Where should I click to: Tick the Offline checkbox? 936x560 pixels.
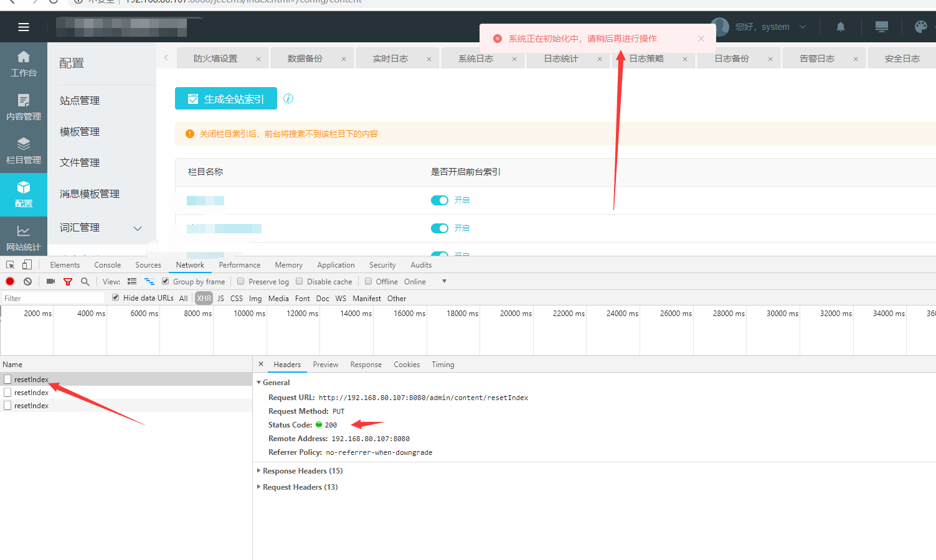(369, 281)
